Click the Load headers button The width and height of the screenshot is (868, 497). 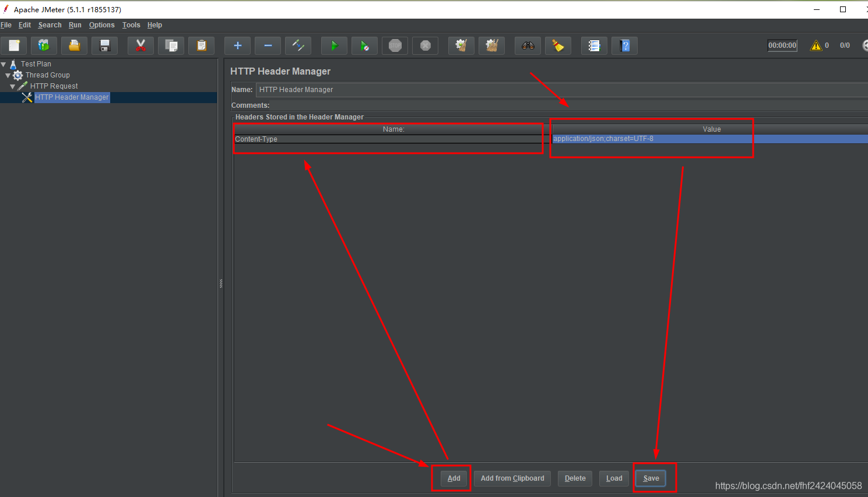[x=614, y=478]
